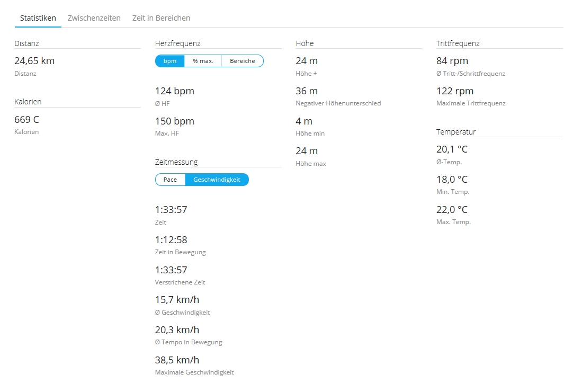Click the 20,3 km/h moving speed
Viewport: 582px width, 392px height.
177,329
